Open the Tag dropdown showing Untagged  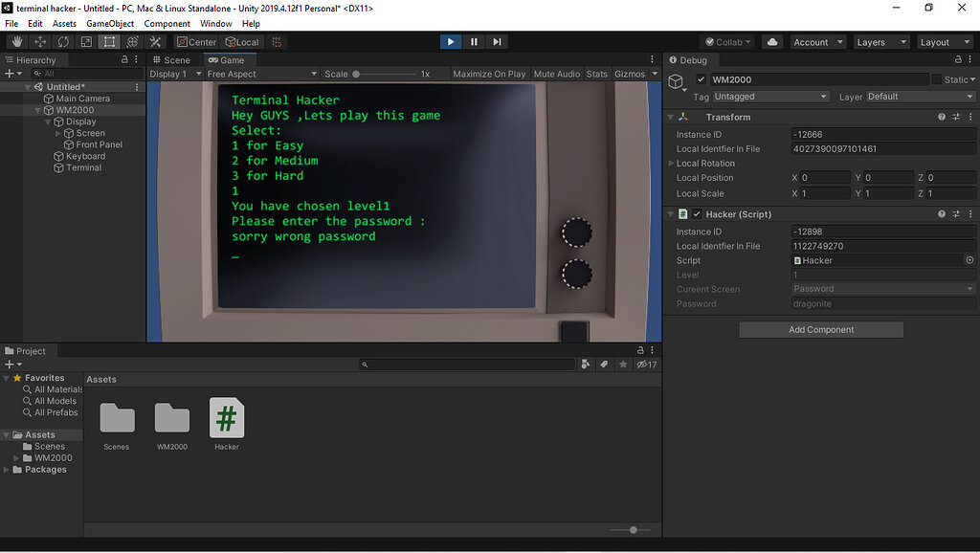[x=770, y=97]
